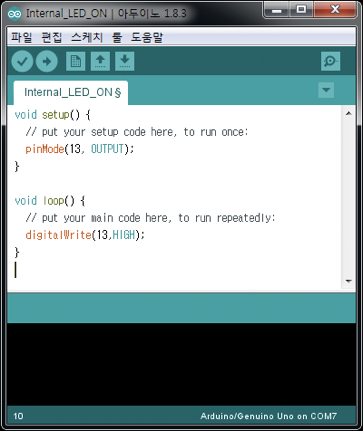363x431 pixels.
Task: Maximize the Arduino window
Action: pos(301,10)
